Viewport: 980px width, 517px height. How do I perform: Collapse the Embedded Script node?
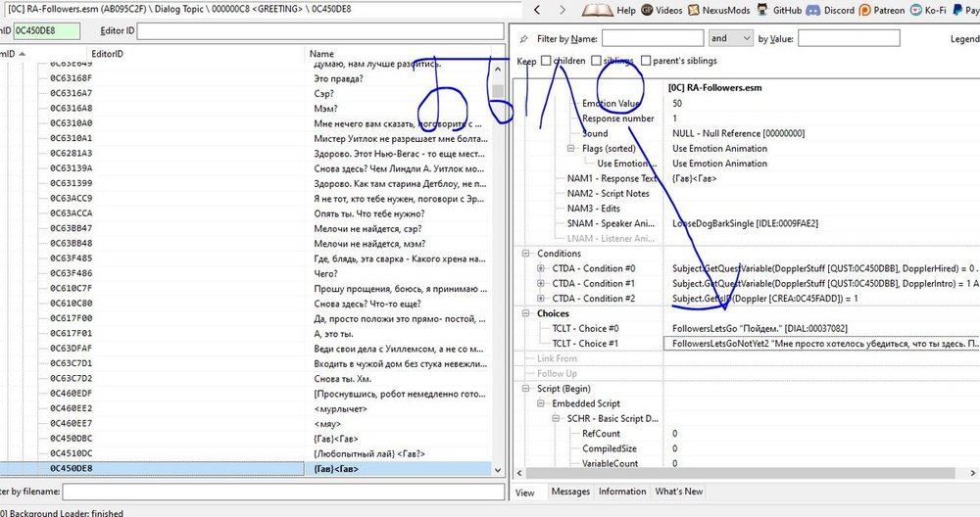tap(541, 402)
